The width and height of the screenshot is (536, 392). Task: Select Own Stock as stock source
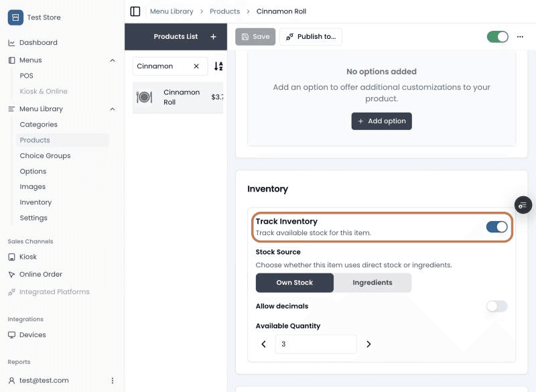point(295,283)
